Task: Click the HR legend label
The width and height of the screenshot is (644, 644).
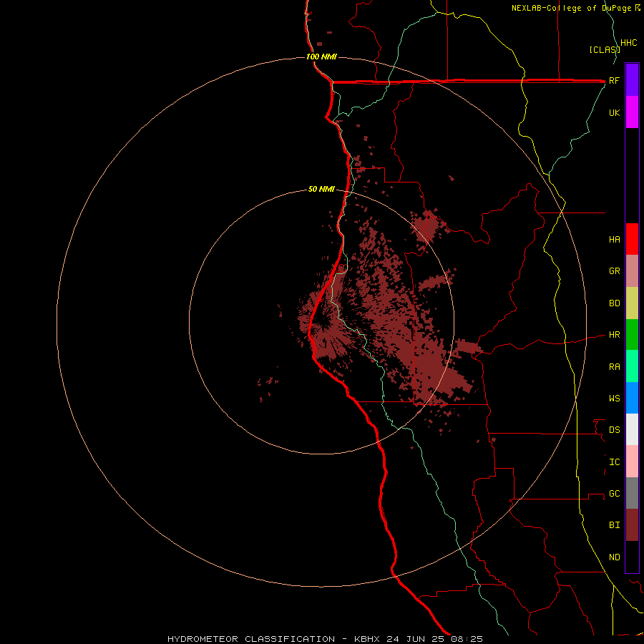Action: (x=614, y=335)
